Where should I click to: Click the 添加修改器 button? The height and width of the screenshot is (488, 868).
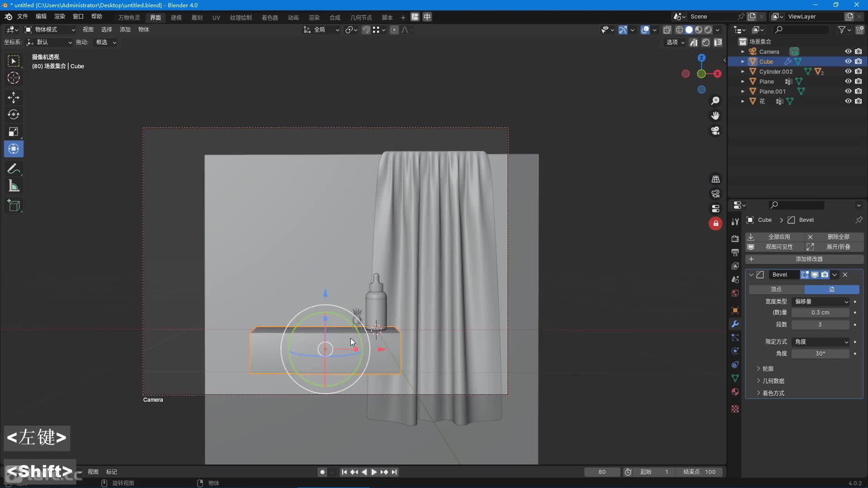pyautogui.click(x=805, y=259)
